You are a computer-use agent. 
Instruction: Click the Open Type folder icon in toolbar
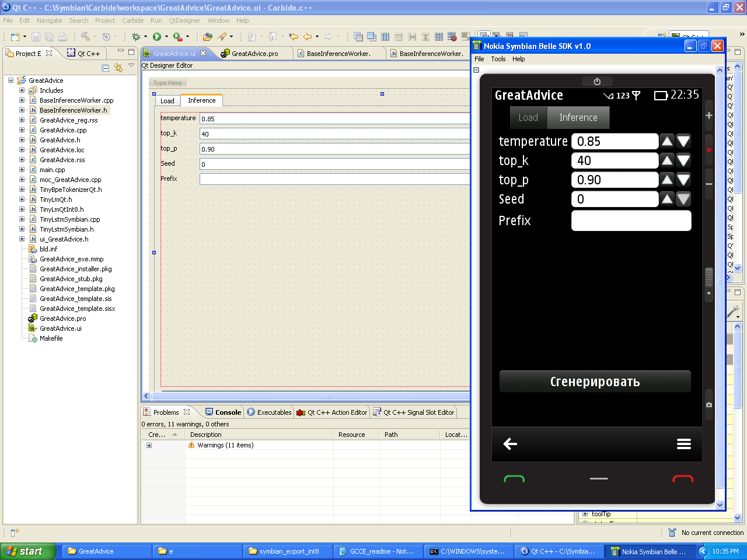(x=208, y=37)
